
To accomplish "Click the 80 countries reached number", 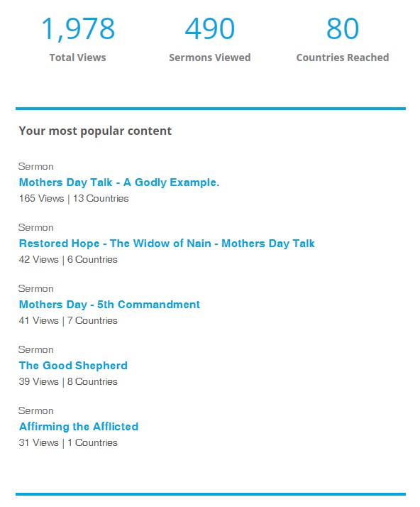I will [x=343, y=28].
